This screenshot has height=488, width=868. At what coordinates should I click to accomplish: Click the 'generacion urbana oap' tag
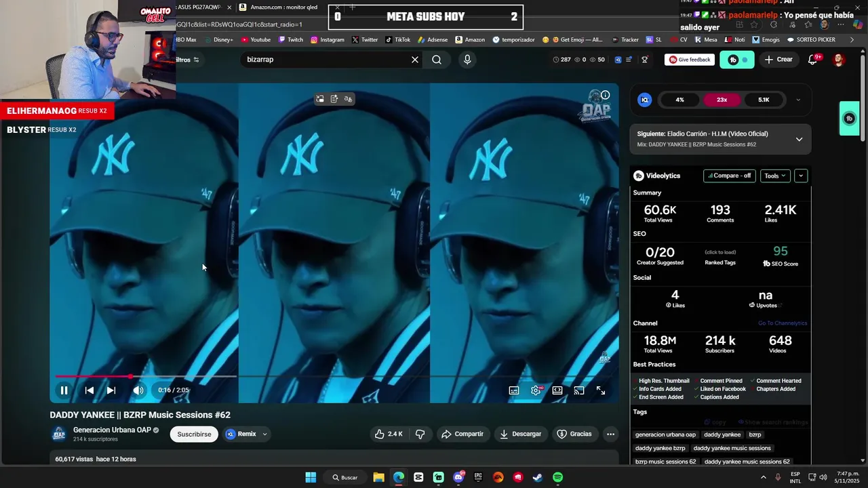coord(665,434)
